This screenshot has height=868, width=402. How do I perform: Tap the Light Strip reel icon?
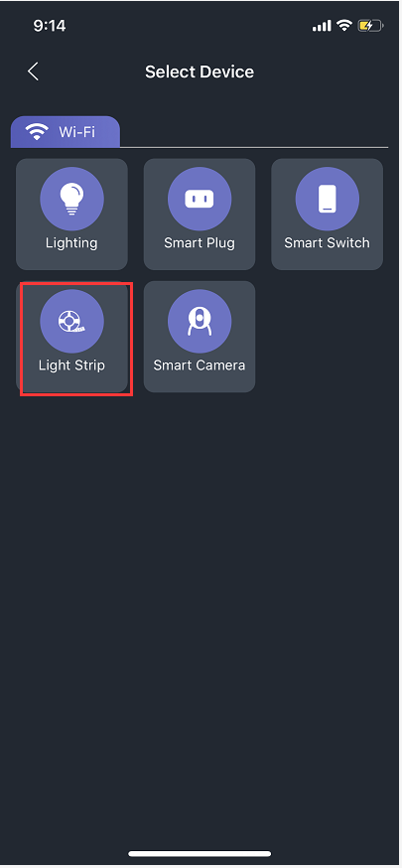(x=71, y=321)
